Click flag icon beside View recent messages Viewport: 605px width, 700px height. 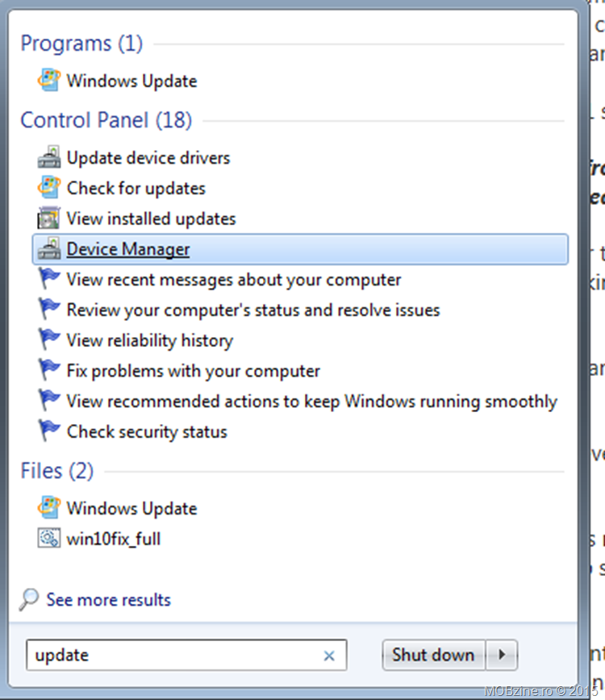click(49, 279)
